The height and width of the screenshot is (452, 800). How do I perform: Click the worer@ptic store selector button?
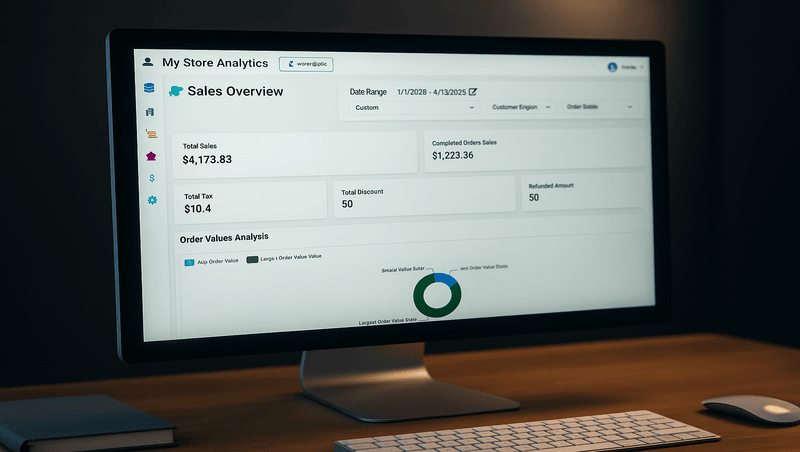click(x=306, y=64)
